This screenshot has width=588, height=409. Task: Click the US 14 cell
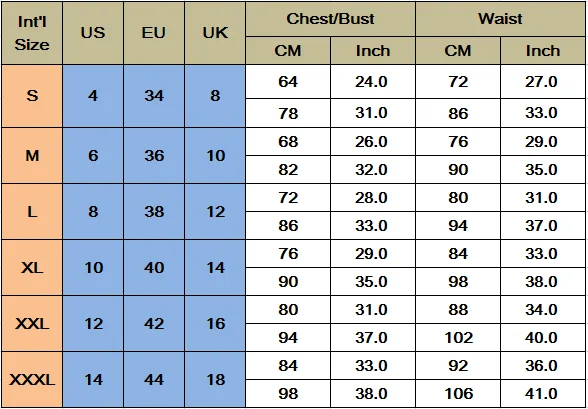(93, 380)
